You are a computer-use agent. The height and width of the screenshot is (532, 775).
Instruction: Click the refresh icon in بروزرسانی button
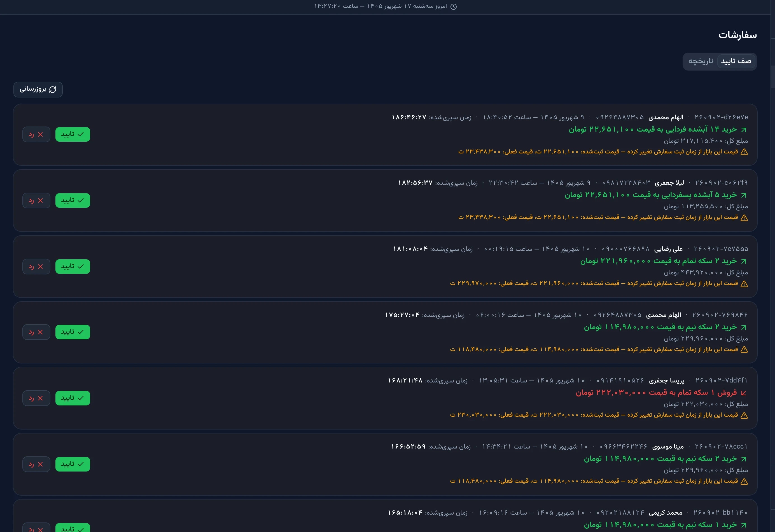click(53, 89)
